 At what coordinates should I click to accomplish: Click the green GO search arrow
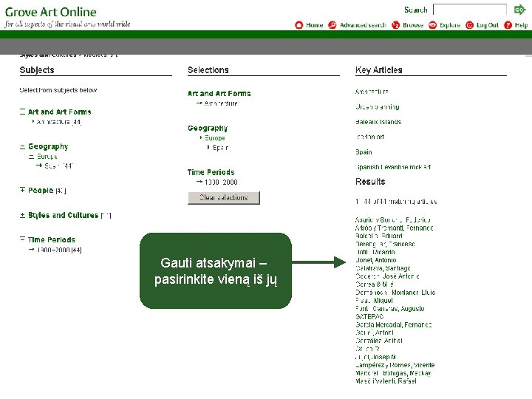click(x=519, y=10)
